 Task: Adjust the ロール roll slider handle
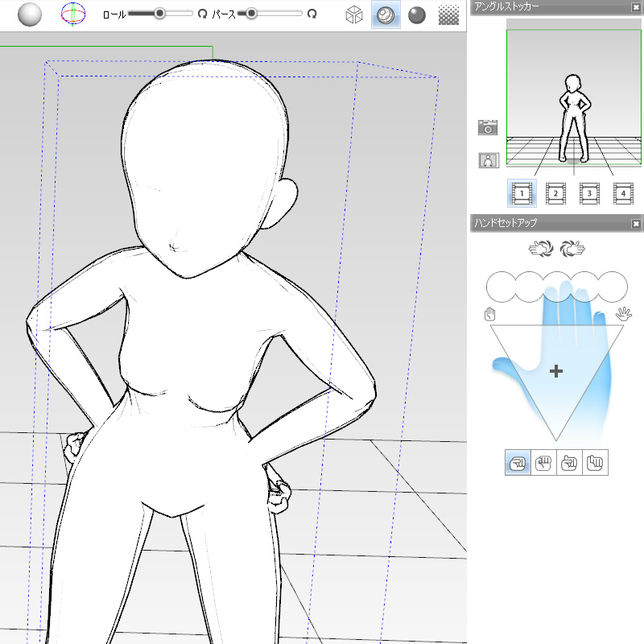pos(160,13)
